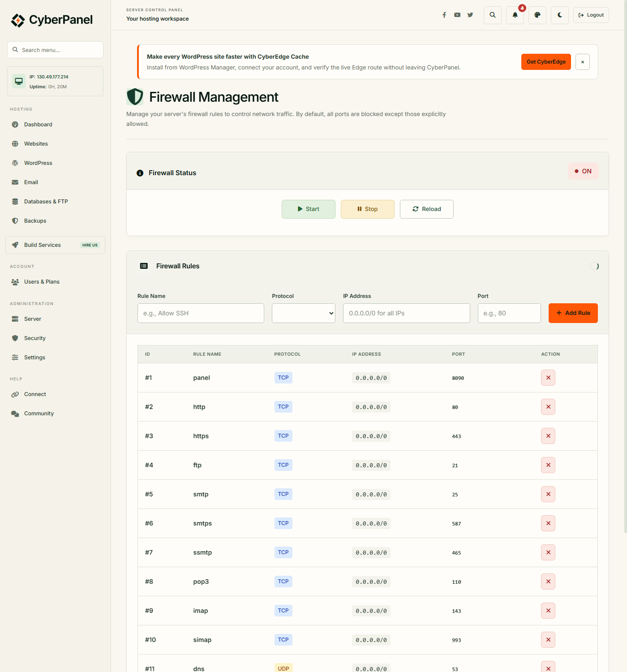Remove the imap rule on port 143

click(x=548, y=611)
